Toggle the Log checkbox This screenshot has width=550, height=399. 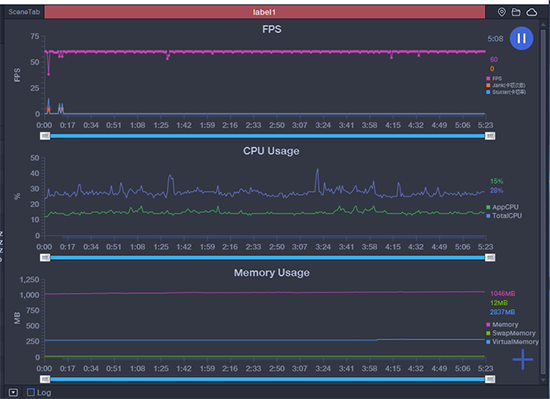click(31, 392)
